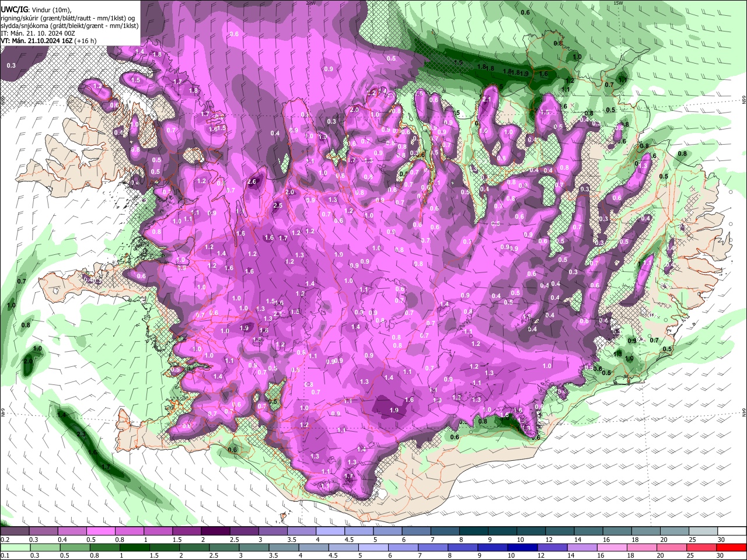Click the dark teal upper swatch above 8
Screen dimensions: 747x560
473,531
